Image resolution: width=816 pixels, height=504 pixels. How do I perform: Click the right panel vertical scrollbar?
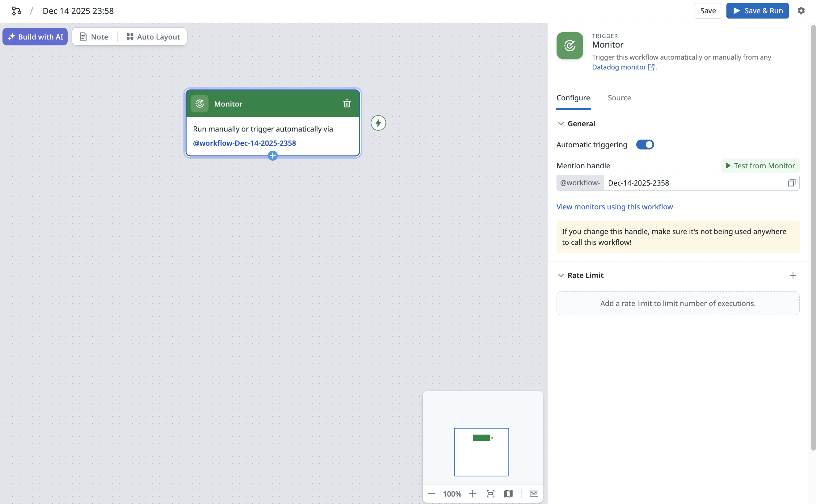click(x=813, y=238)
